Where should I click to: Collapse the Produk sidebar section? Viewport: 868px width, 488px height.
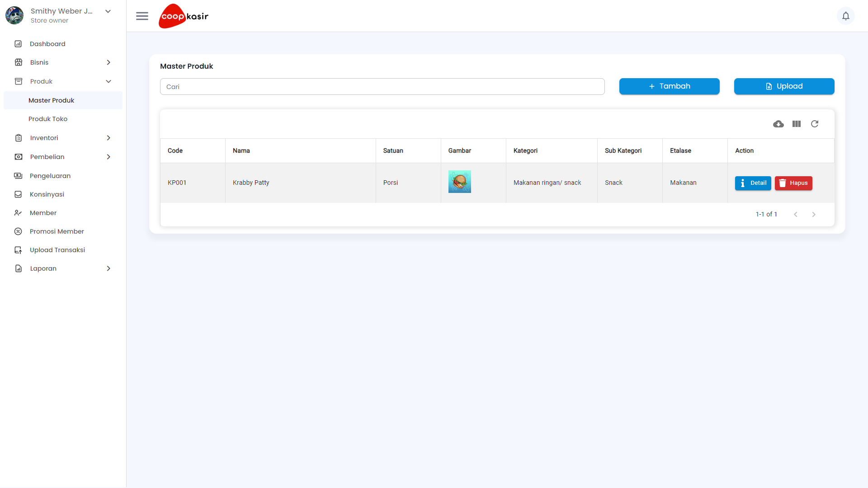(x=108, y=81)
